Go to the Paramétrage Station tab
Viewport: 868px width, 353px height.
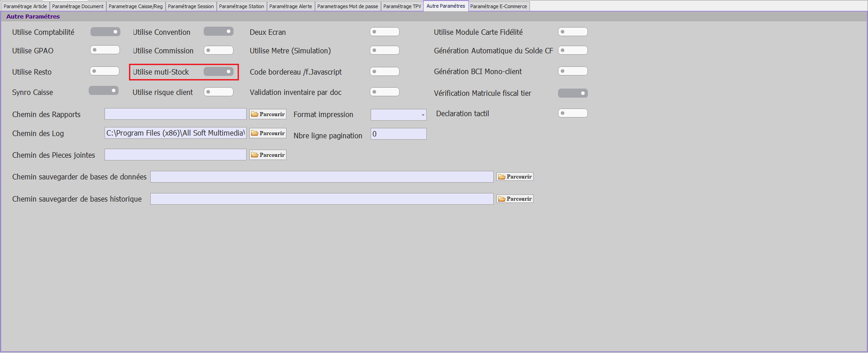(x=242, y=6)
